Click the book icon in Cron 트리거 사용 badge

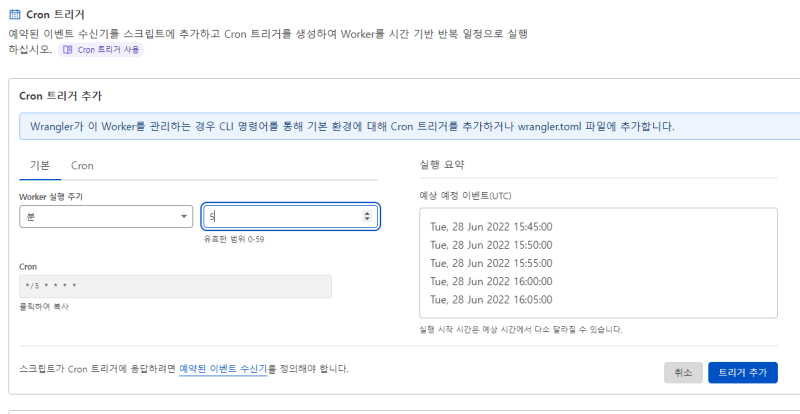(68, 49)
